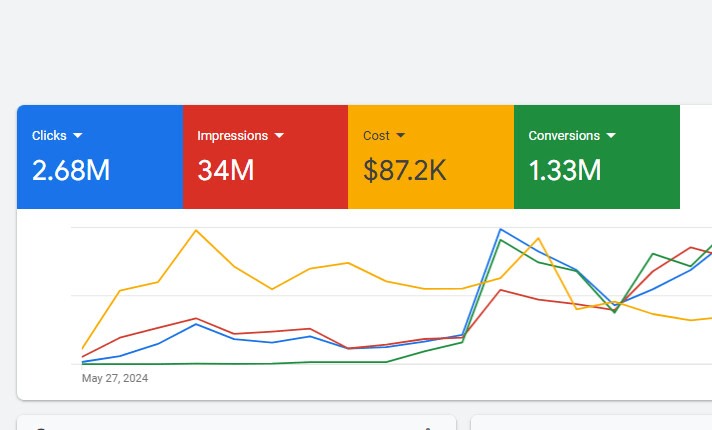Click the blue Clicks line's highest peak
Screen dimensions: 712x430
[500, 229]
